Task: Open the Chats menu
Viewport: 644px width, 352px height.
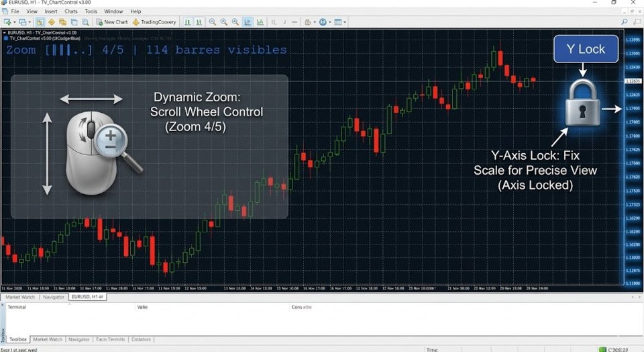Action: pyautogui.click(x=70, y=11)
